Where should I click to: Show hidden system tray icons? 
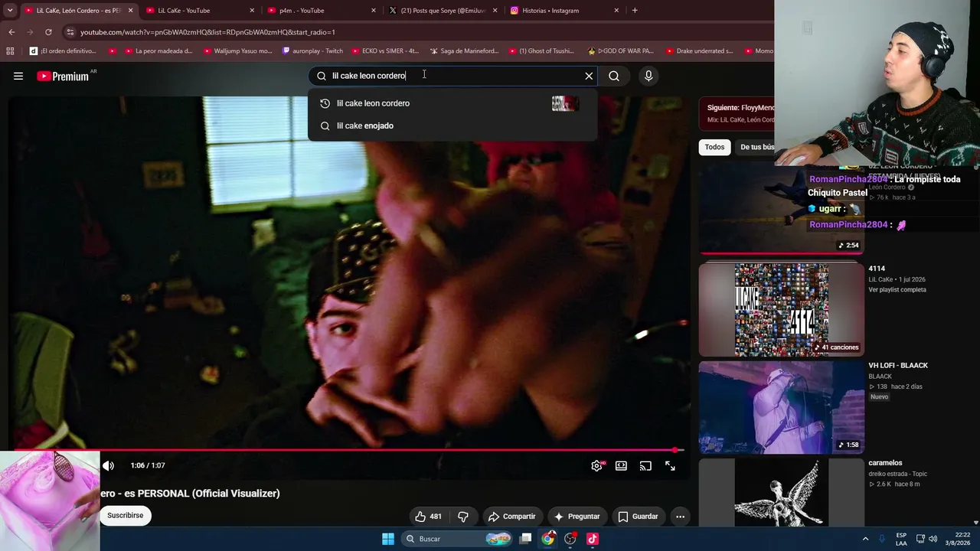866,539
